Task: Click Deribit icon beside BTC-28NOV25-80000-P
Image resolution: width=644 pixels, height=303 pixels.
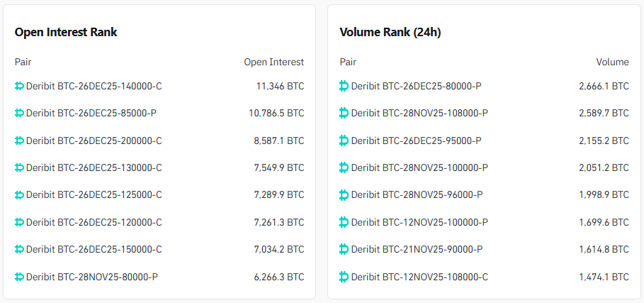Action: 19,277
